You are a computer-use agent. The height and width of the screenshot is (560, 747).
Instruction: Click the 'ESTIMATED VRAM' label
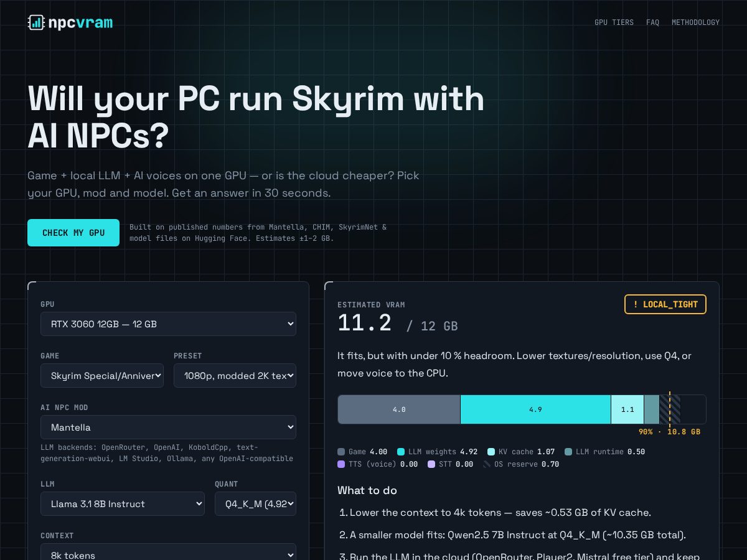point(371,305)
